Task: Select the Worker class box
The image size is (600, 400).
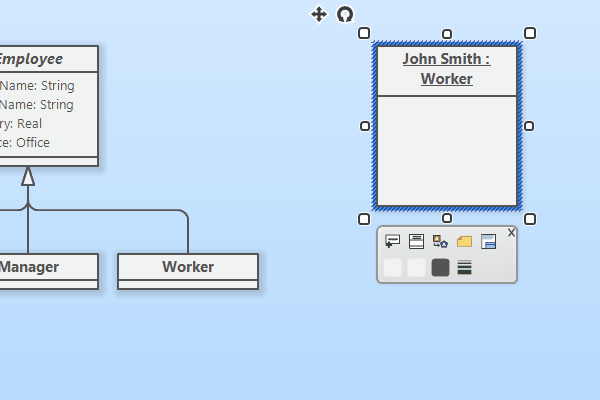Action: [x=188, y=271]
